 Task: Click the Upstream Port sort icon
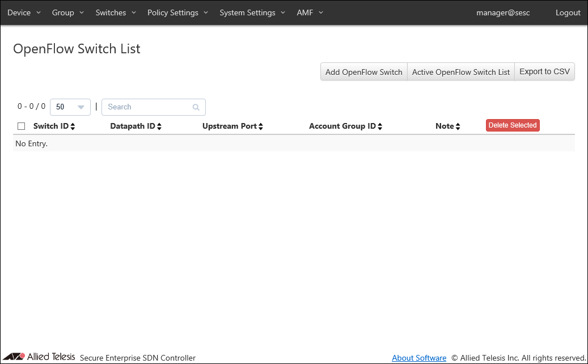pos(261,126)
